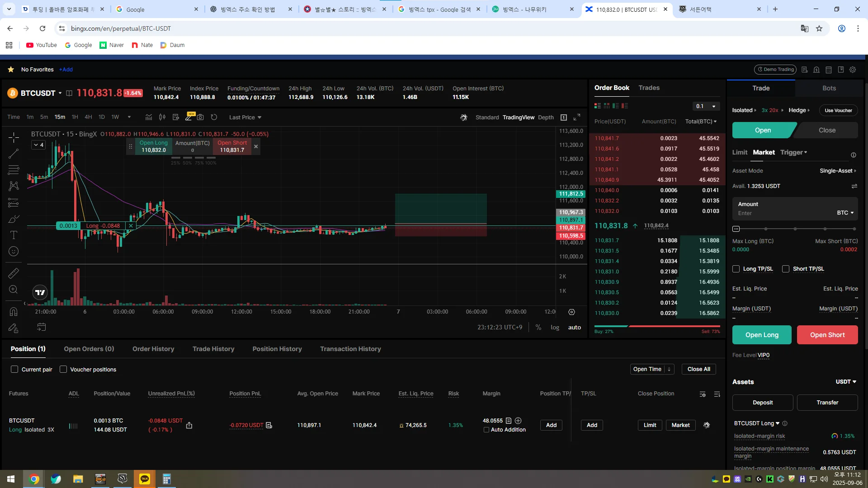Select the ruler measure tool

[x=14, y=273]
